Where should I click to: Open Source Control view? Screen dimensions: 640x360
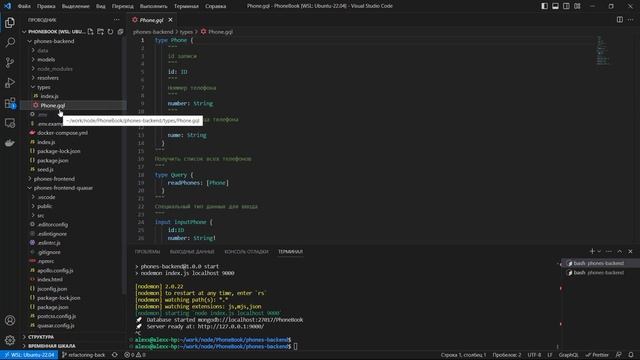(10, 62)
